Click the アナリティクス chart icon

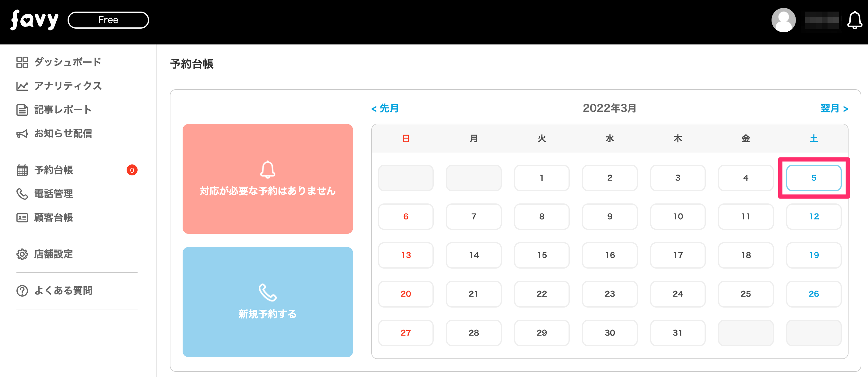tap(22, 86)
